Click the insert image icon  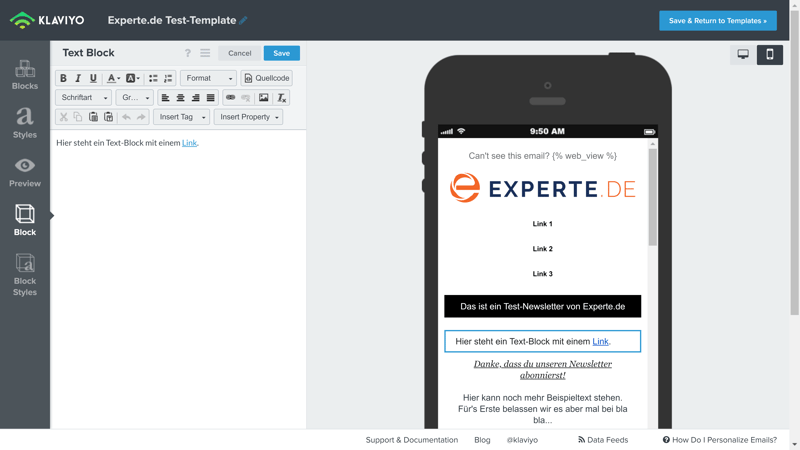tap(263, 98)
